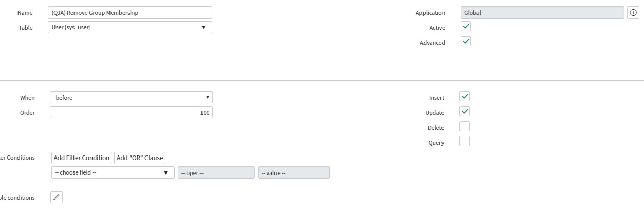Screen dimensions: 644x208
Task: Click Add Filter Condition button
Action: (82, 158)
